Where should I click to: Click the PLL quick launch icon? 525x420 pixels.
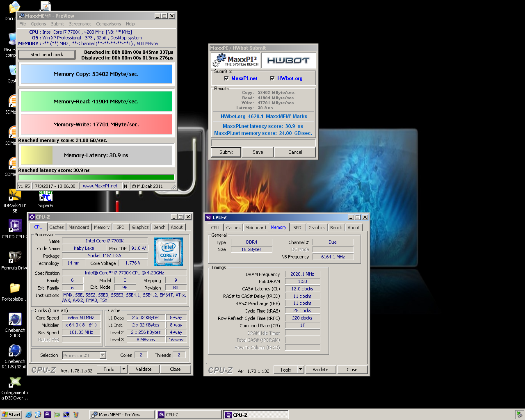point(66,415)
